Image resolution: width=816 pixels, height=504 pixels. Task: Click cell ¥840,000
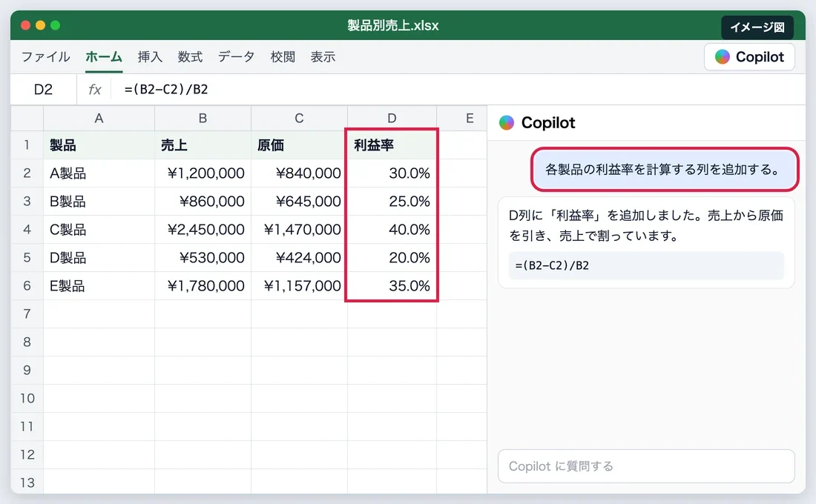point(299,173)
